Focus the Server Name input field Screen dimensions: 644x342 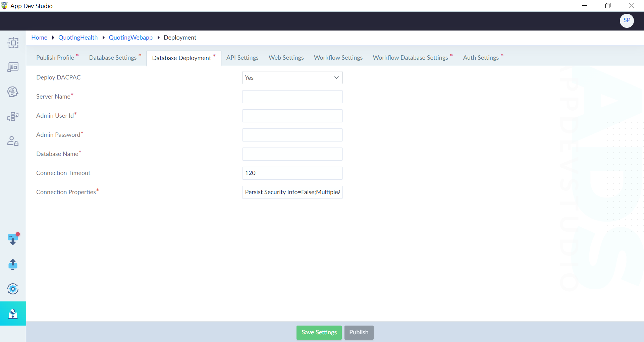(292, 97)
